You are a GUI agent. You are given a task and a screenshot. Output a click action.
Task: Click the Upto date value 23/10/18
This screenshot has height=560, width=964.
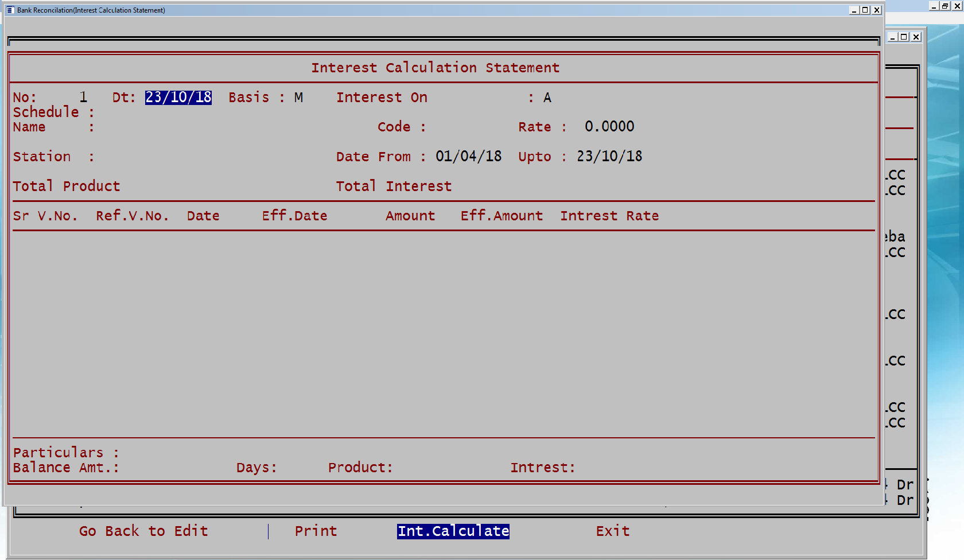(x=609, y=157)
